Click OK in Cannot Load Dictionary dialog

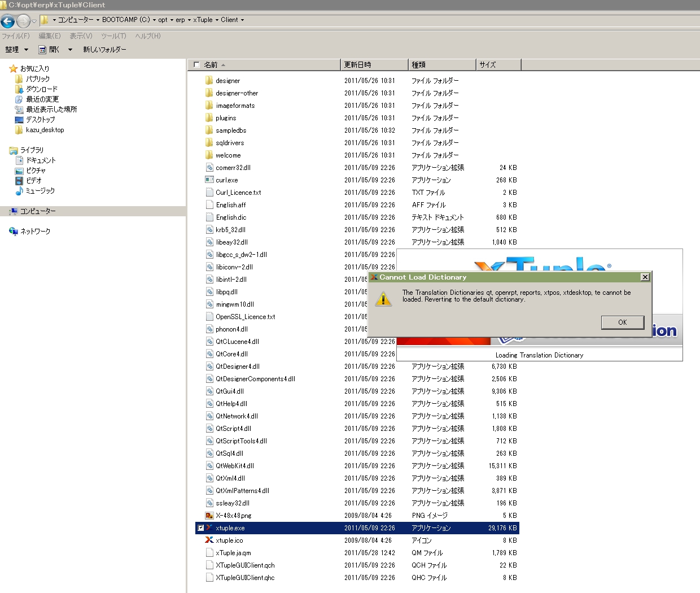(x=622, y=322)
